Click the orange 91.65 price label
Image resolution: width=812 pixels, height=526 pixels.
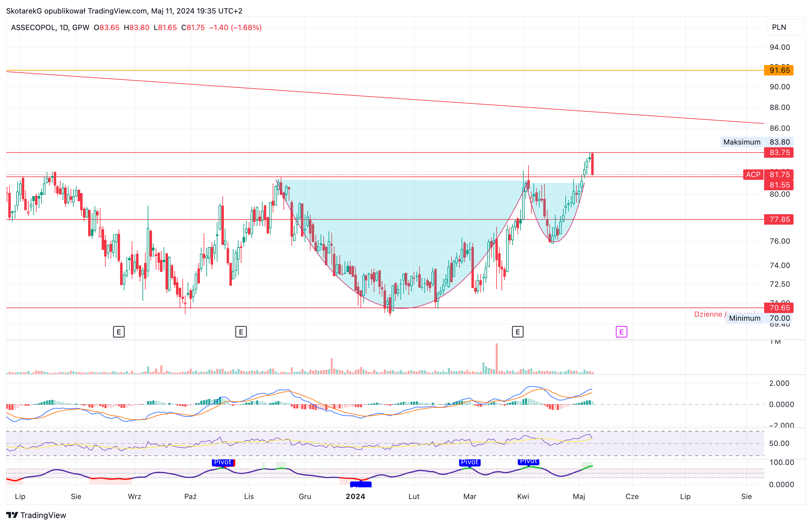pos(779,70)
